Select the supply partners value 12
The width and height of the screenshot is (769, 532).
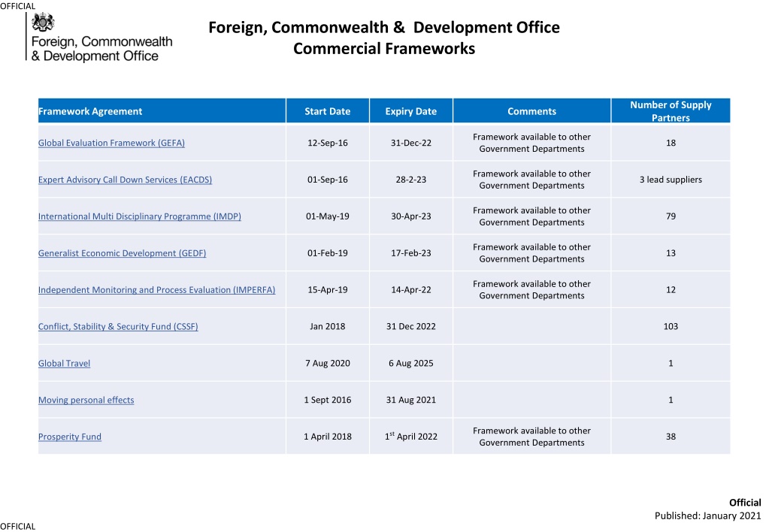pyautogui.click(x=671, y=290)
